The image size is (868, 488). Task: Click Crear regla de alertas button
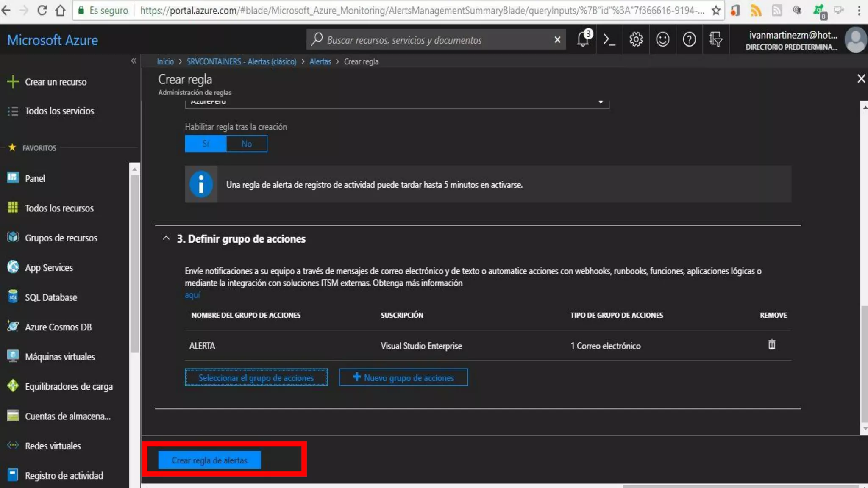tap(209, 460)
